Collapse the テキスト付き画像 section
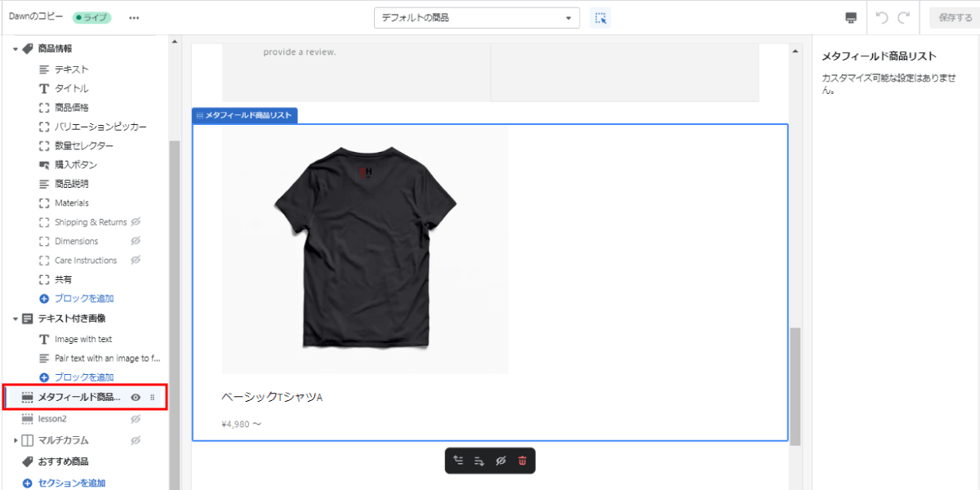The width and height of the screenshot is (980, 490). coord(15,318)
